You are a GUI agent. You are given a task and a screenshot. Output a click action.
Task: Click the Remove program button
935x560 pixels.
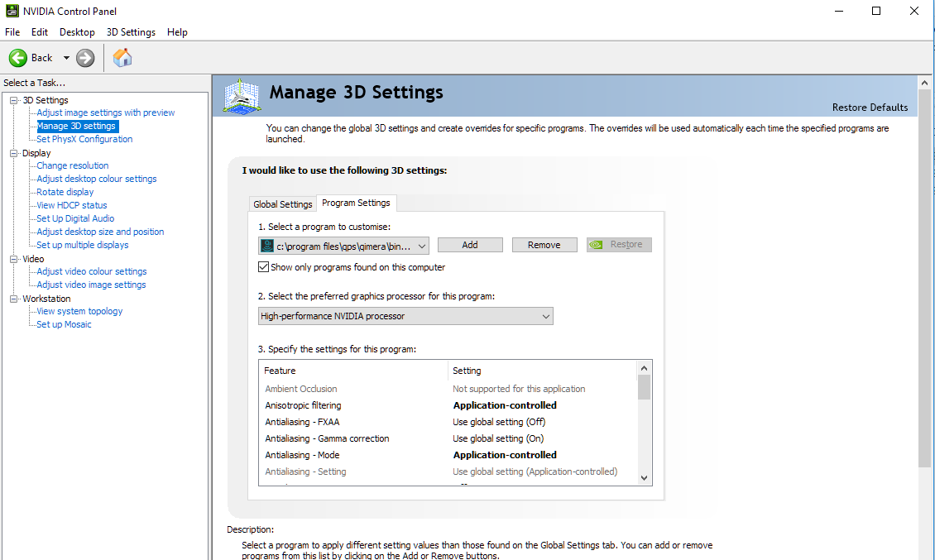pyautogui.click(x=544, y=245)
